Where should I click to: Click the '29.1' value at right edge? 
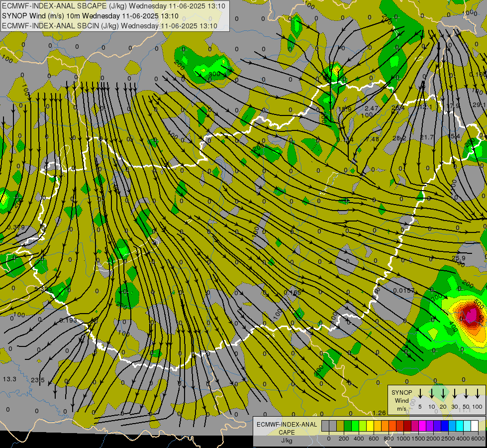480,105
